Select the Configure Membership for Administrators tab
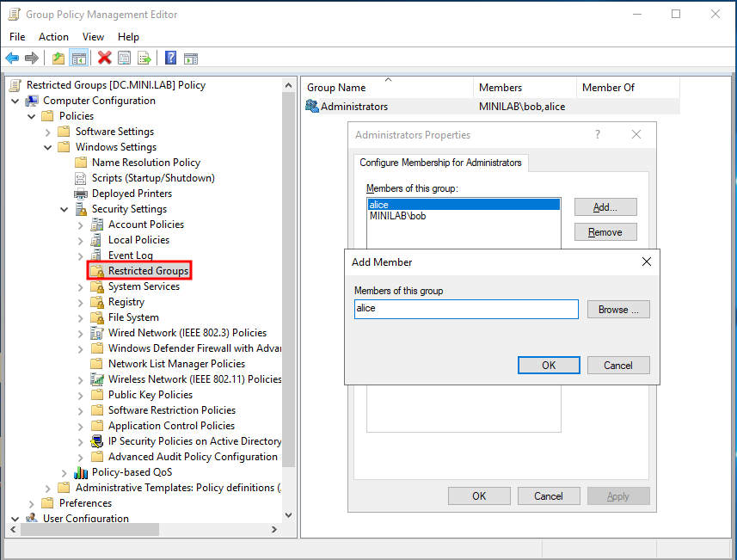Image resolution: width=737 pixels, height=560 pixels. pyautogui.click(x=440, y=163)
